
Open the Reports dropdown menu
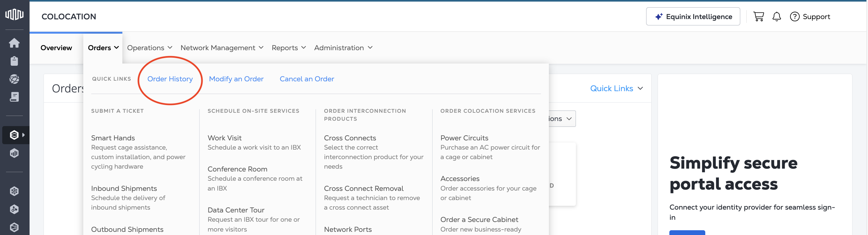[x=289, y=48]
